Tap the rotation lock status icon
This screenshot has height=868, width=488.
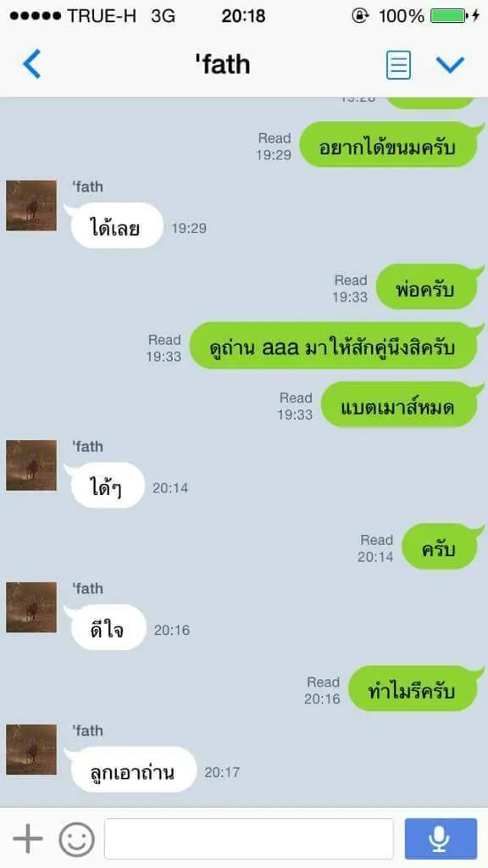click(359, 16)
